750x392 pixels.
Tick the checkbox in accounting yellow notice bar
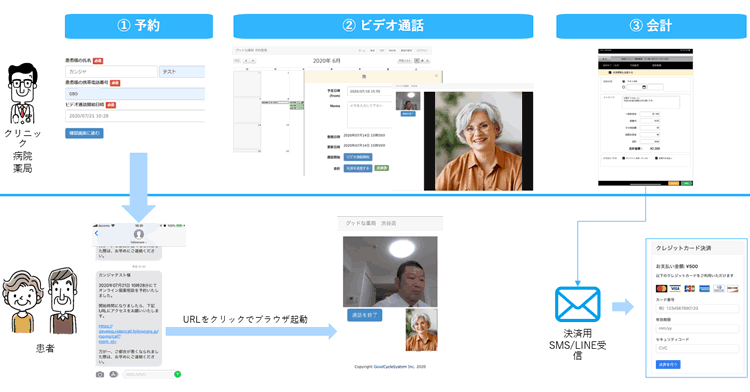pos(610,73)
